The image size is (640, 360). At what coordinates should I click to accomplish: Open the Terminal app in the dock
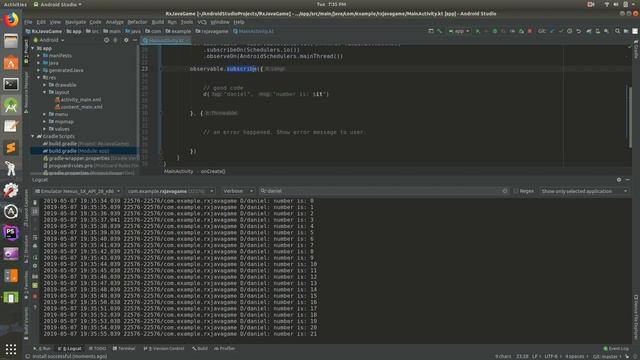click(11, 84)
